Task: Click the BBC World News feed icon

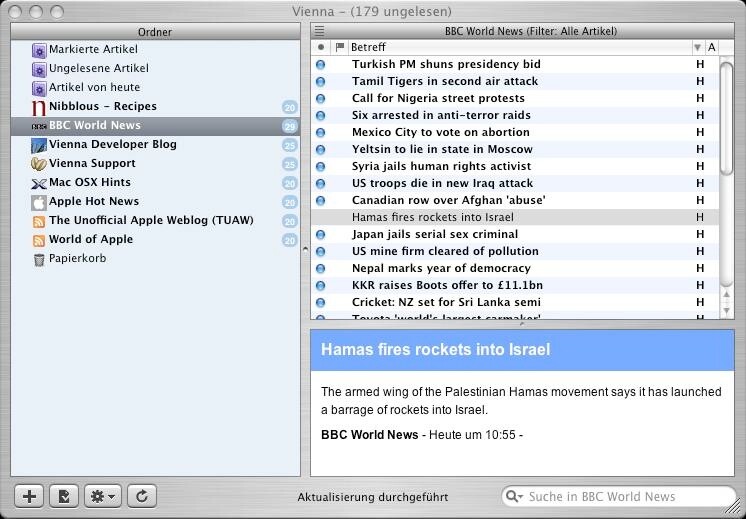Action: (39, 126)
